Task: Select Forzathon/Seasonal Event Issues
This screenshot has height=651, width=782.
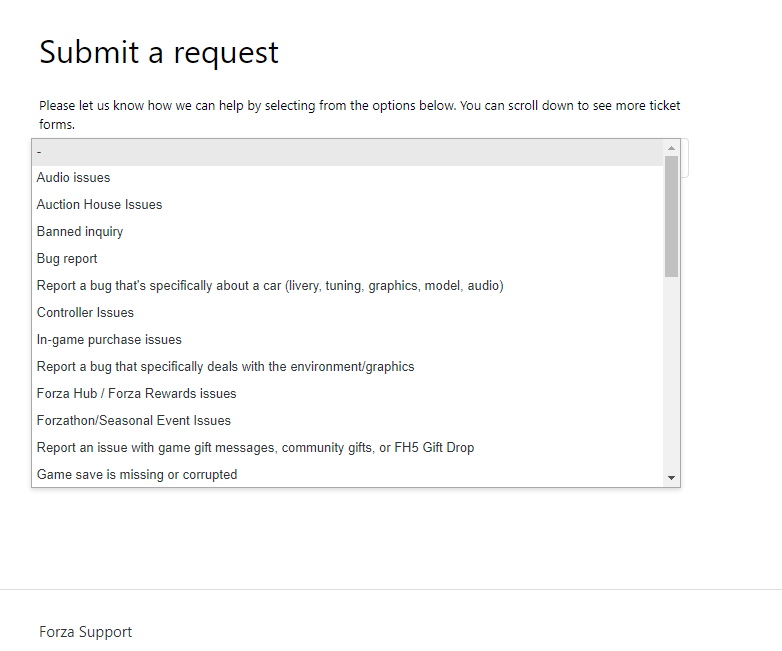Action: click(x=134, y=421)
